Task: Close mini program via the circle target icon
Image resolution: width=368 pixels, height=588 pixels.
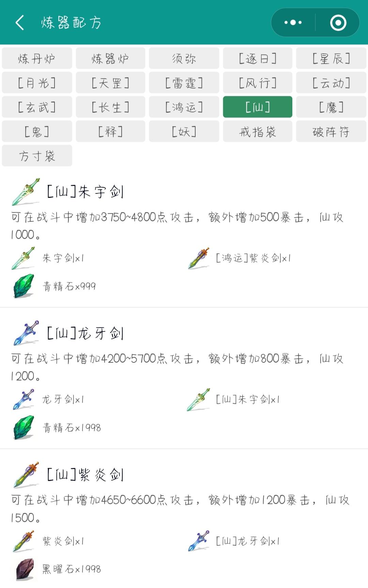Action: 338,23
